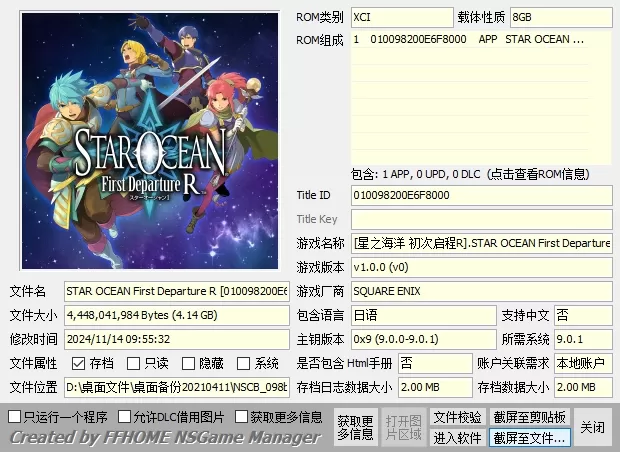
Task: Click 截屏至剪贴板 to copy screenshot
Action: pyautogui.click(x=529, y=416)
